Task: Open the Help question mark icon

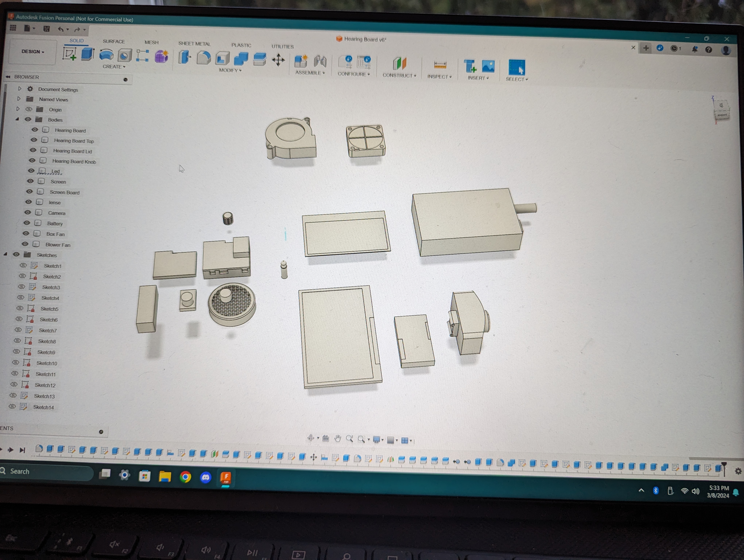Action: point(709,50)
